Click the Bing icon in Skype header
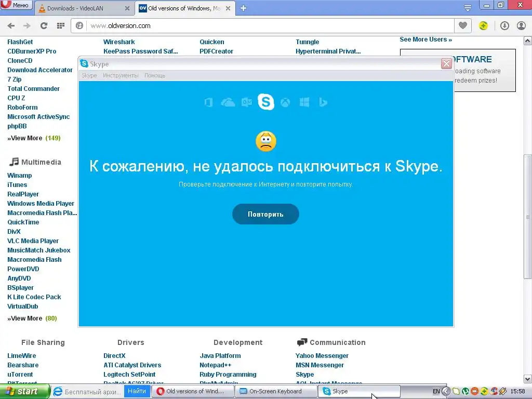 point(323,102)
